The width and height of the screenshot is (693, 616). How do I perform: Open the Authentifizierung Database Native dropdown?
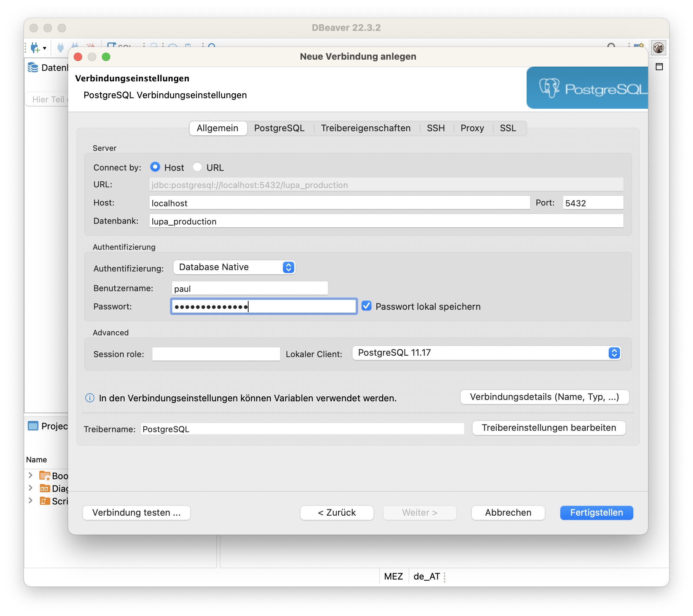click(234, 267)
